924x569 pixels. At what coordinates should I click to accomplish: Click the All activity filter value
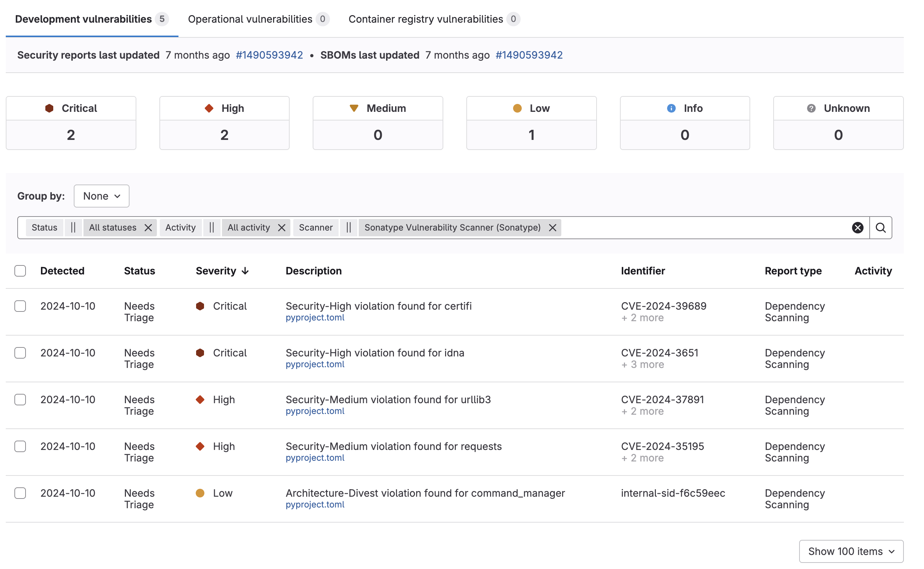249,228
